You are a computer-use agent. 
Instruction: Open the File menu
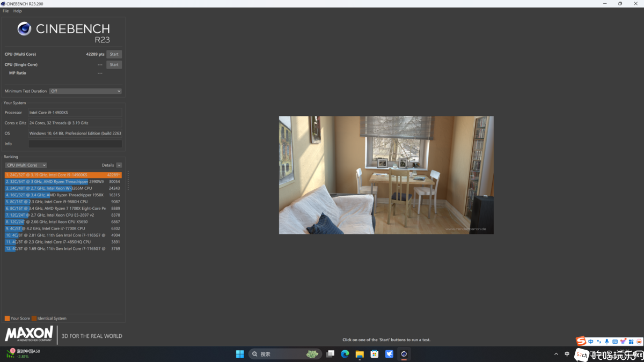(5, 11)
